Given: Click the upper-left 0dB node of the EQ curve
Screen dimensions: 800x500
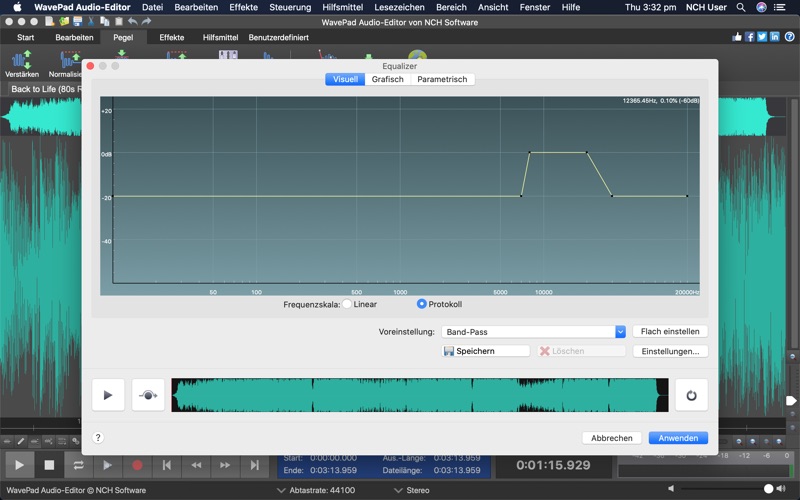Looking at the screenshot, I should tap(530, 153).
